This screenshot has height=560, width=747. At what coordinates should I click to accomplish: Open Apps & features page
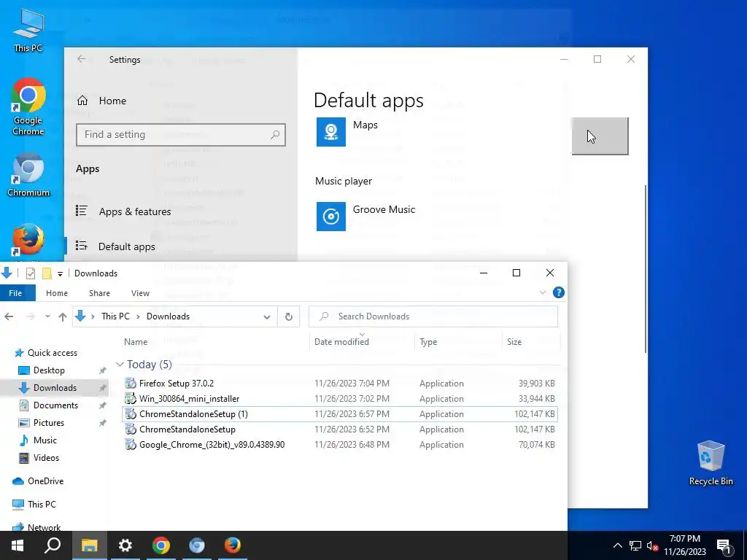[x=123, y=211]
